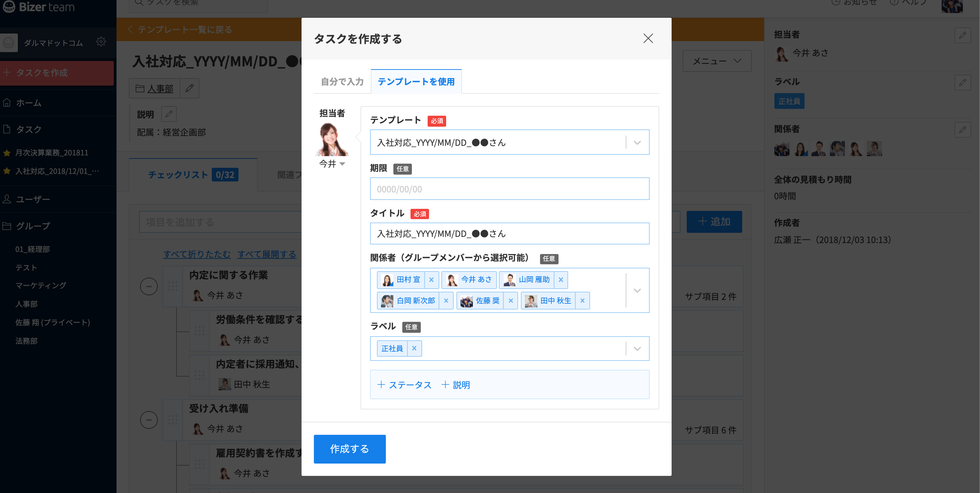Click the Bizer team logo
980x493 pixels.
tap(38, 7)
